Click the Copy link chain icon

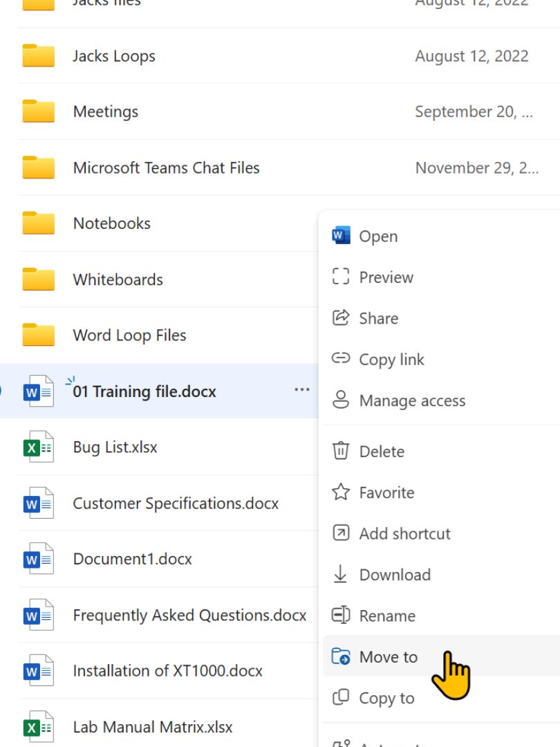tap(339, 359)
